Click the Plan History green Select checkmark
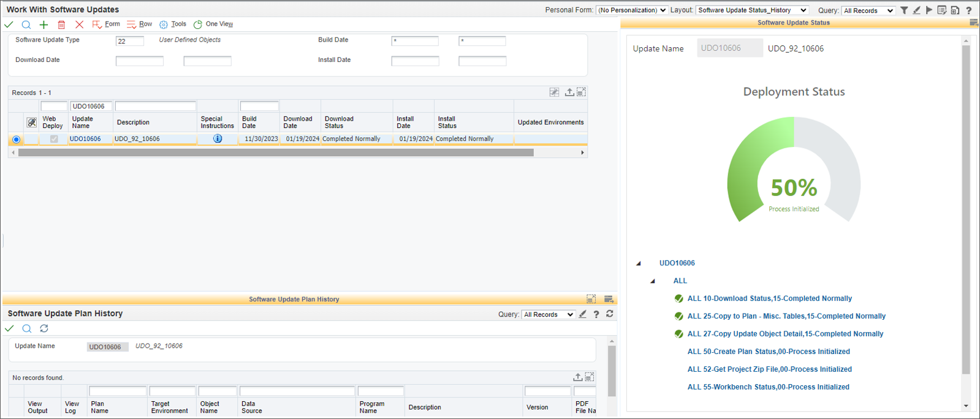The width and height of the screenshot is (980, 419). pyautogui.click(x=9, y=329)
